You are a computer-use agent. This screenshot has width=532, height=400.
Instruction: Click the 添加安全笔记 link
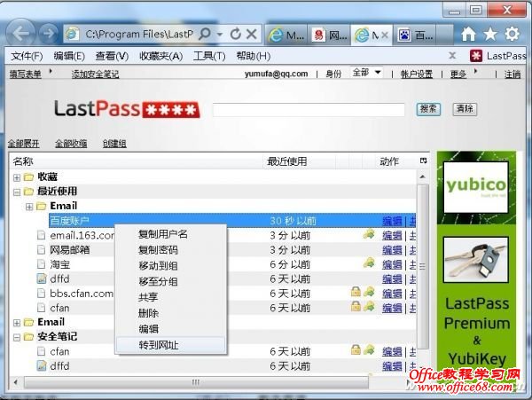point(95,74)
